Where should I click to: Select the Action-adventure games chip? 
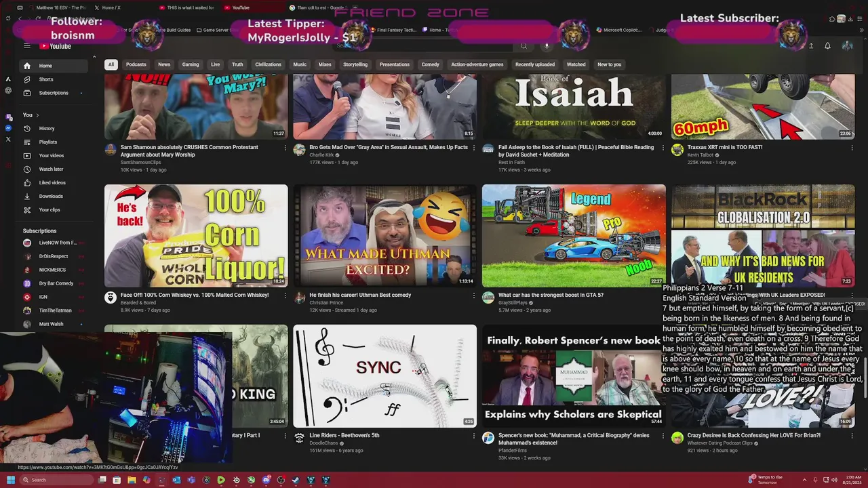click(477, 64)
